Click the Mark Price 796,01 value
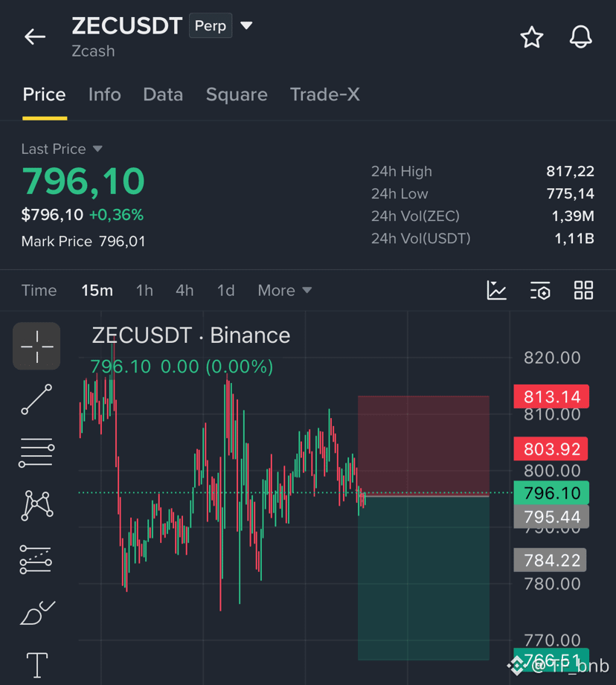 [122, 241]
